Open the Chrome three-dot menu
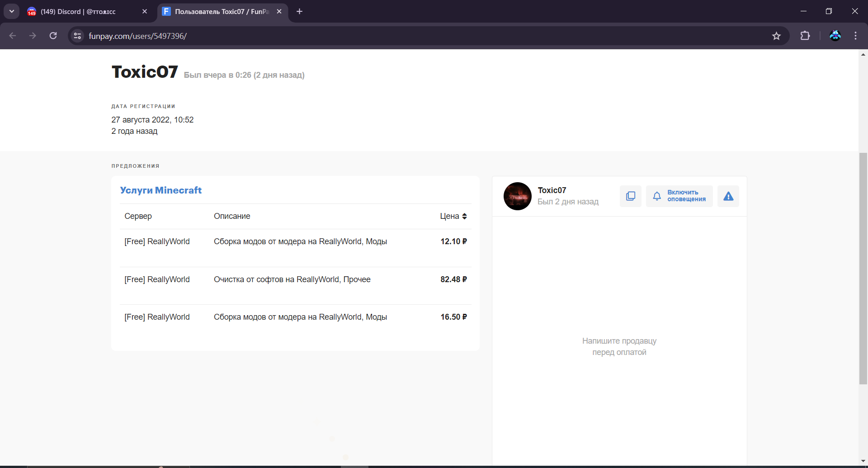868x468 pixels. (855, 36)
